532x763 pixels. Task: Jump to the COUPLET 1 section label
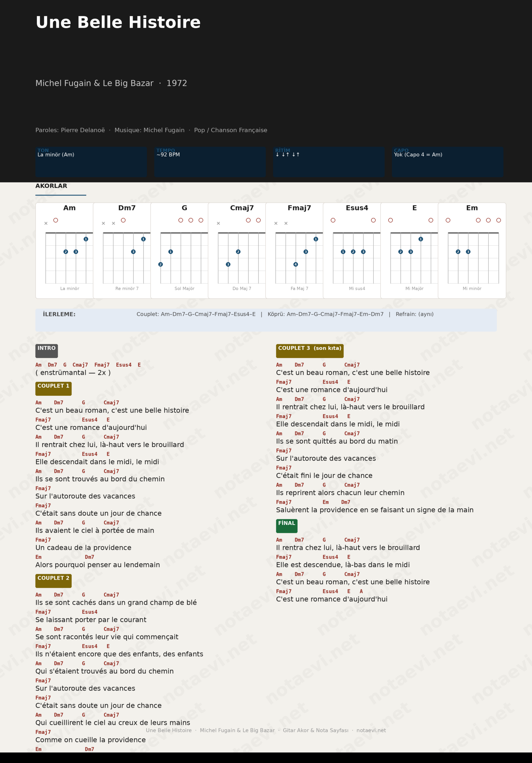(54, 388)
